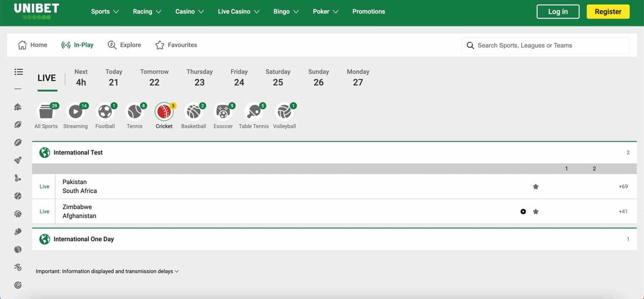This screenshot has height=299, width=644.
Task: Click the yellow Register button
Action: [x=608, y=12]
